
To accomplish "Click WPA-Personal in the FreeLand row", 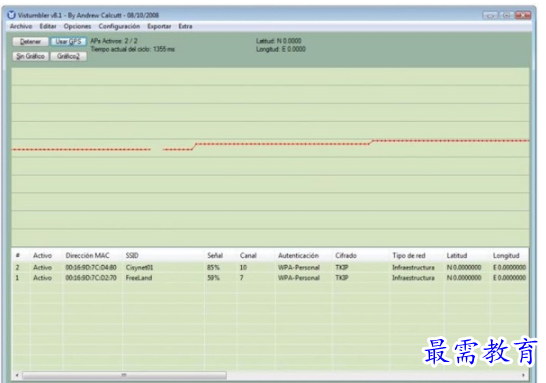I will tap(298, 278).
